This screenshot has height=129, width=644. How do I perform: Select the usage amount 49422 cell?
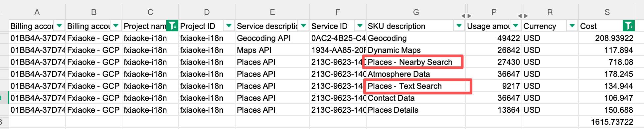click(x=494, y=38)
